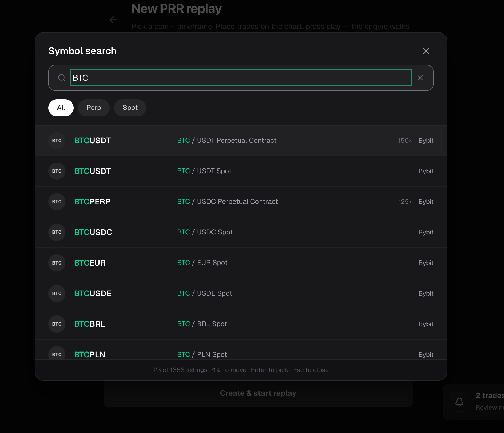This screenshot has width=504, height=433.
Task: Click the magnifier search icon
Action: (62, 78)
